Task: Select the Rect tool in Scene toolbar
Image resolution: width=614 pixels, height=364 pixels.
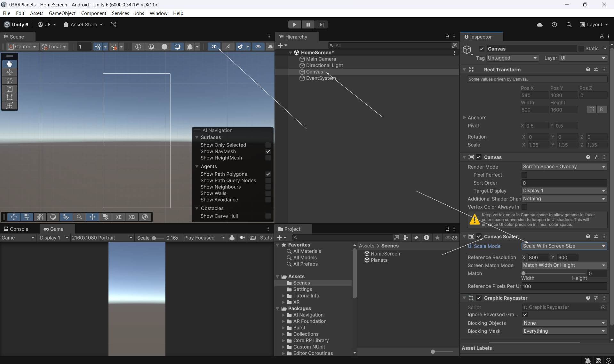Action: point(10,97)
